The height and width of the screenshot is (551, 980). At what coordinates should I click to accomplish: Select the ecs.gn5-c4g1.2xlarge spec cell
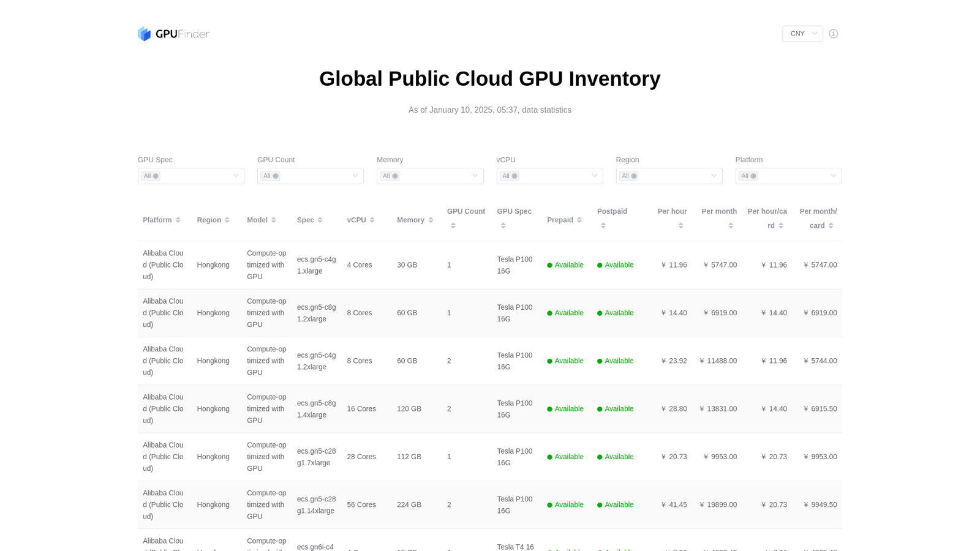click(x=317, y=361)
